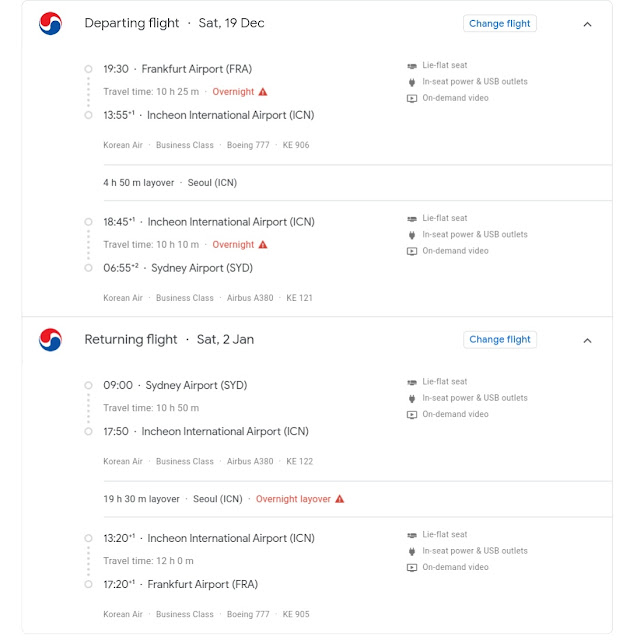Click the power outlet icon on flight KE 122
This screenshot has height=640, width=630.
412,399
